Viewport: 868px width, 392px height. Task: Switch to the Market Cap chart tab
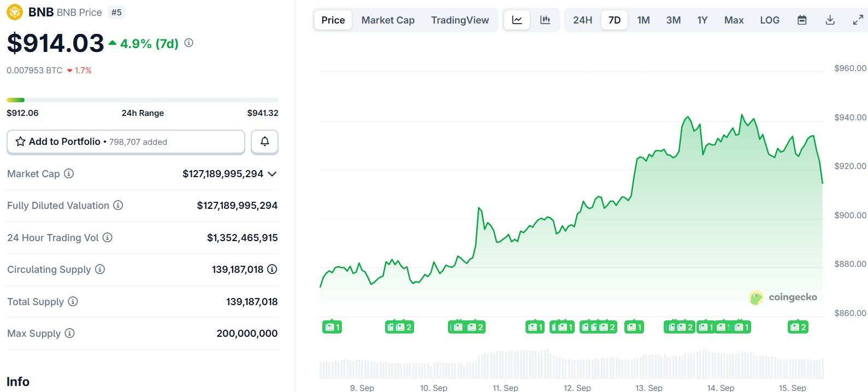point(388,20)
